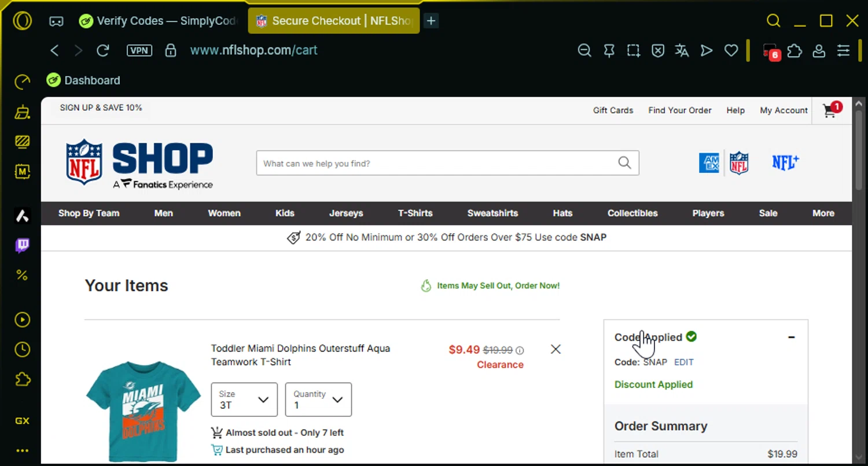Click SIGN UP & SAVE 10%
Screen dimensions: 868x466
pyautogui.click(x=101, y=108)
